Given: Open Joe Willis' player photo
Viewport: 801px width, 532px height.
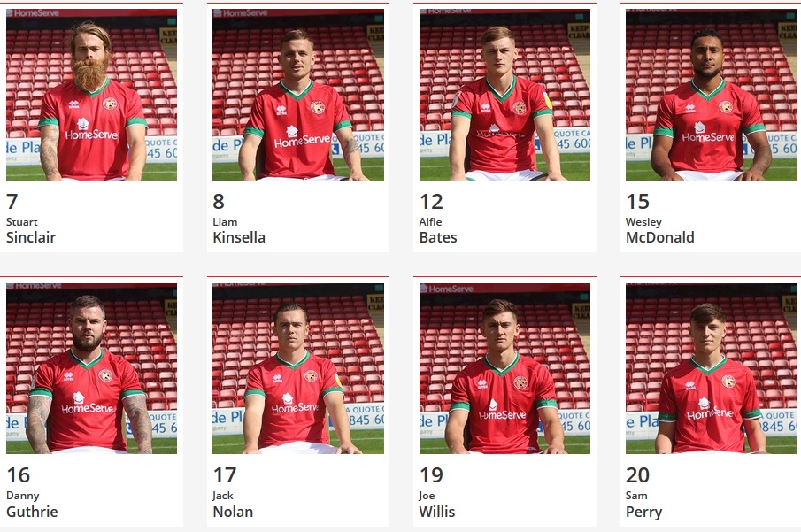Looking at the screenshot, I should coord(504,368).
